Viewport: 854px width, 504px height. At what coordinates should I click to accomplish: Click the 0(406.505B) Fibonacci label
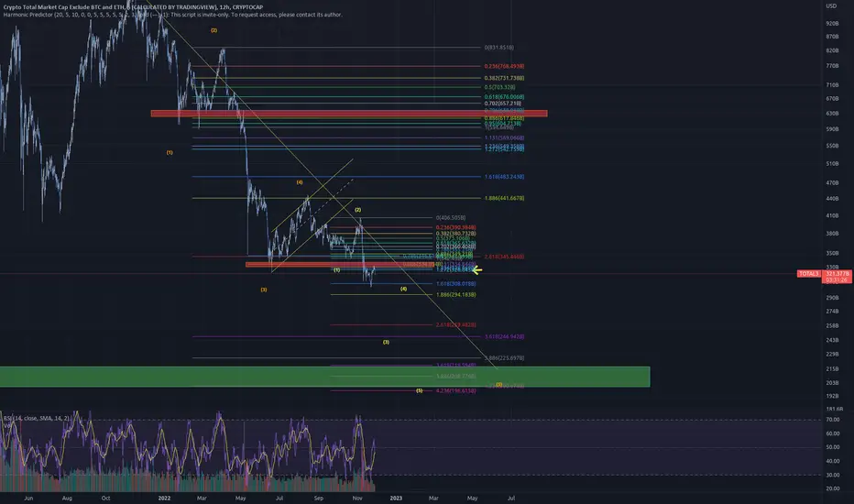[451, 218]
